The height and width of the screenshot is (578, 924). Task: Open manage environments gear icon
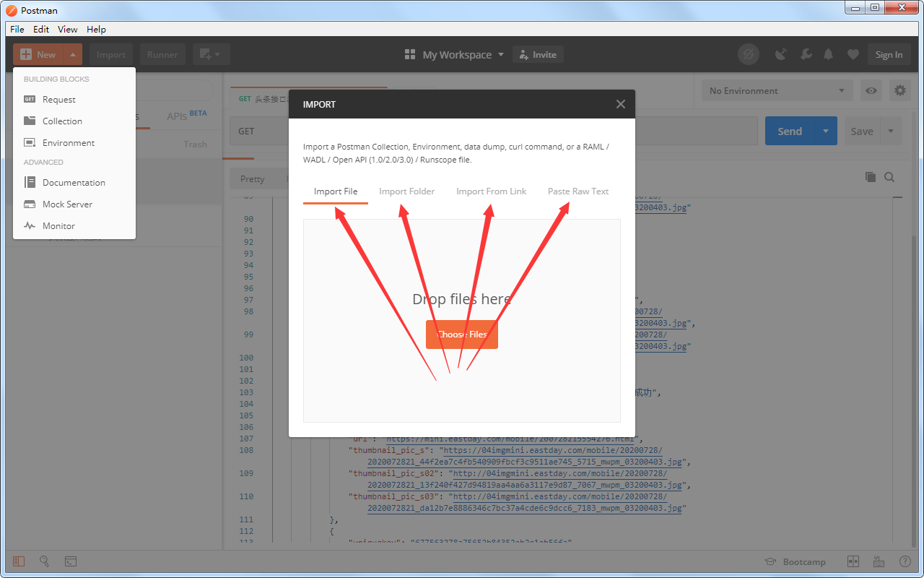[x=900, y=91]
